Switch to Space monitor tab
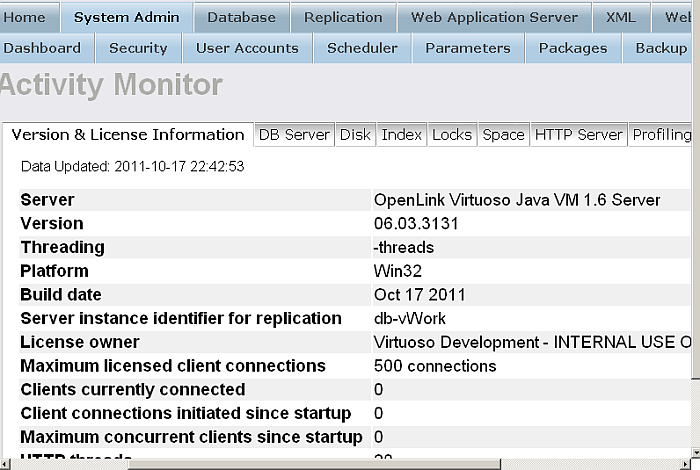Screen dimensions: 700x470 click(504, 135)
